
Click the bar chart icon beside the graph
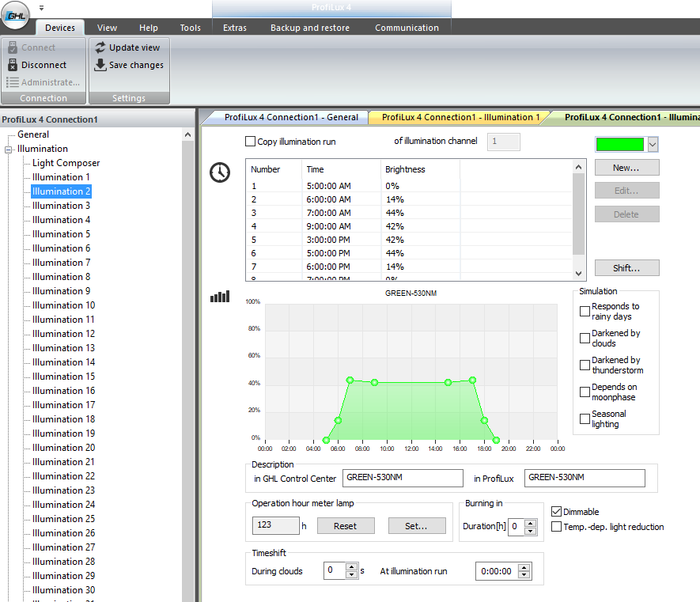click(220, 297)
